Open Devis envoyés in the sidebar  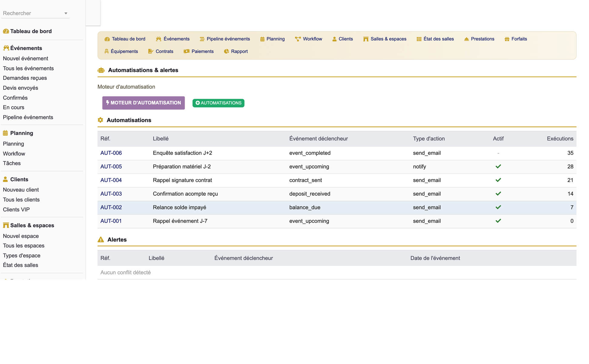click(21, 88)
